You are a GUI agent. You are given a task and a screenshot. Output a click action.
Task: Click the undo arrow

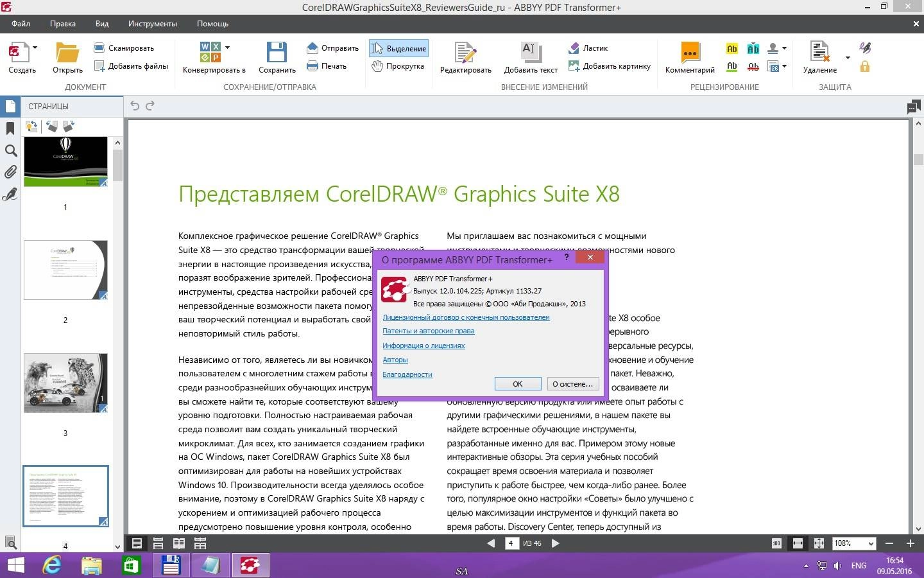point(135,105)
